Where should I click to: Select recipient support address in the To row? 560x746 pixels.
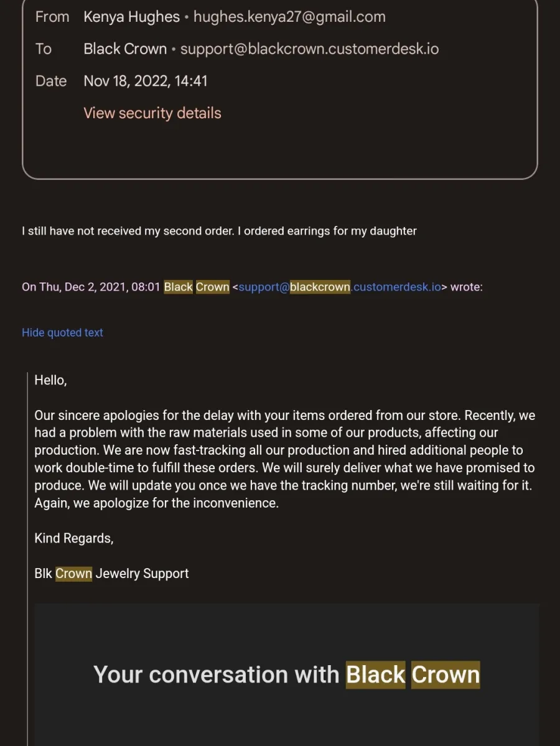(x=309, y=49)
